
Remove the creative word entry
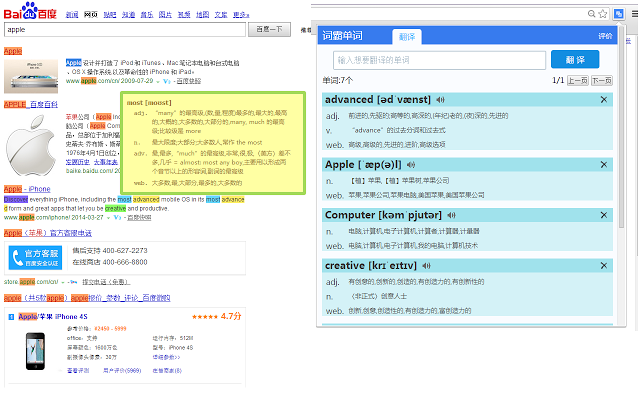pos(604,266)
